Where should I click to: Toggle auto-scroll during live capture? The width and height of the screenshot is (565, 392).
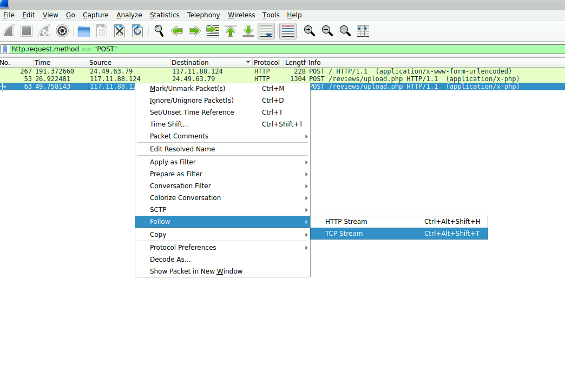pyautogui.click(x=266, y=31)
